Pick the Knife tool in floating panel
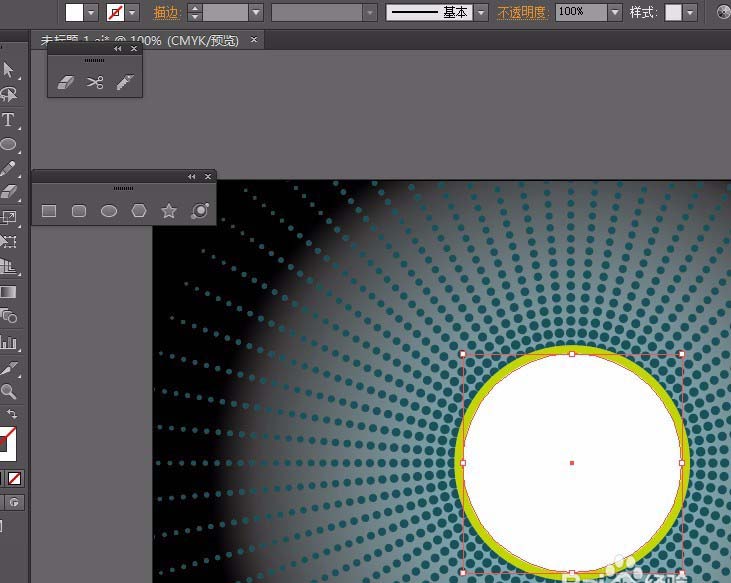 pos(124,83)
